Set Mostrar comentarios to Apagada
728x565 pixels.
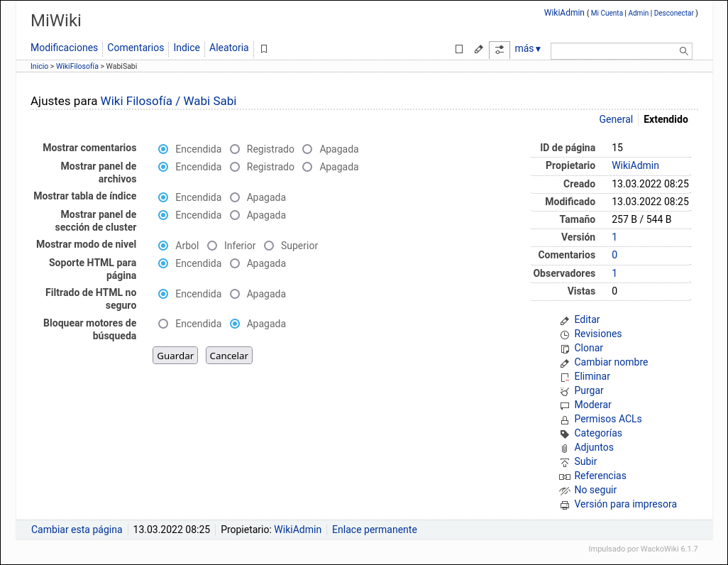tap(307, 149)
